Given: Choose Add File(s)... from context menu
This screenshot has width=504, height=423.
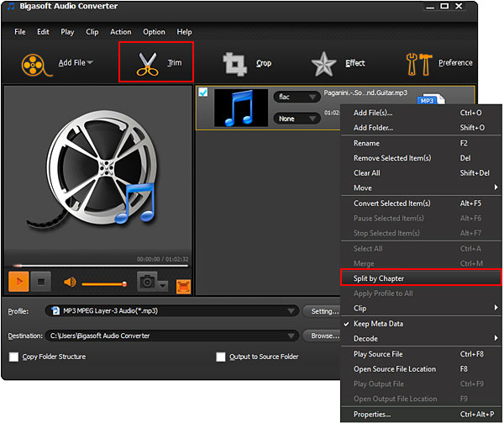Looking at the screenshot, I should pyautogui.click(x=422, y=113).
